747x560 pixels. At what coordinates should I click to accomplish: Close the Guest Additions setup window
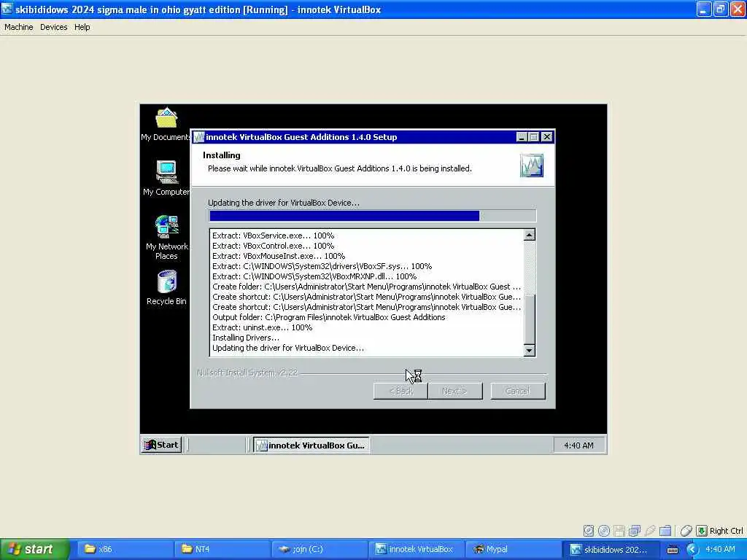547,137
